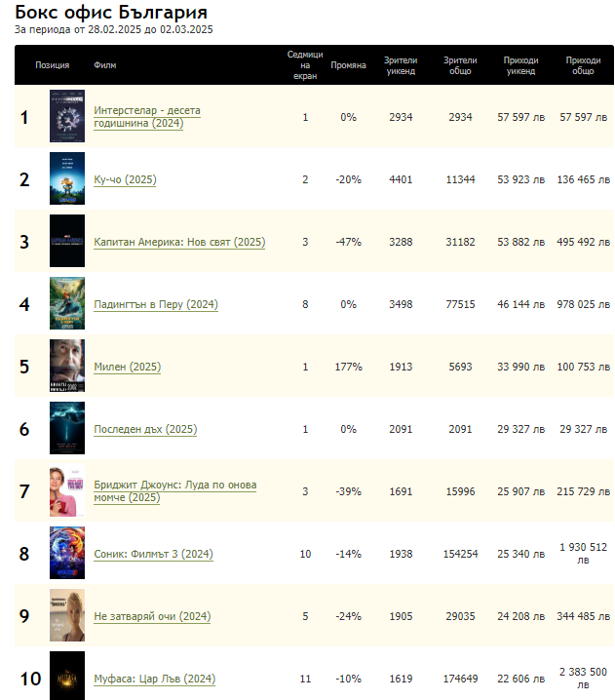Viewport: 615px width, 700px height.
Task: Click the Соник: Филмът 3 link
Action: pyautogui.click(x=153, y=554)
